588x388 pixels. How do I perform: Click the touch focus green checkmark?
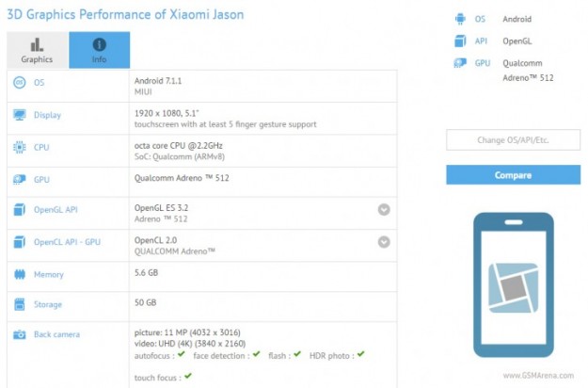[x=187, y=376]
